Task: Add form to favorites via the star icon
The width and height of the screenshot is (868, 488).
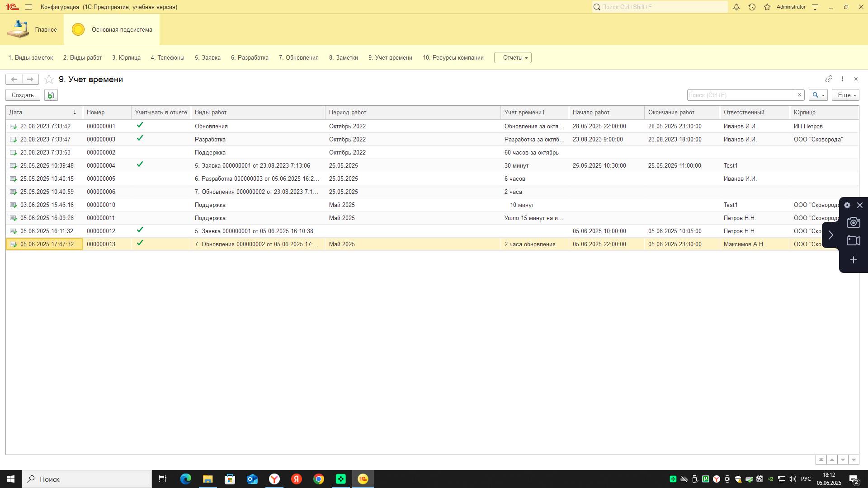Action: pos(49,79)
